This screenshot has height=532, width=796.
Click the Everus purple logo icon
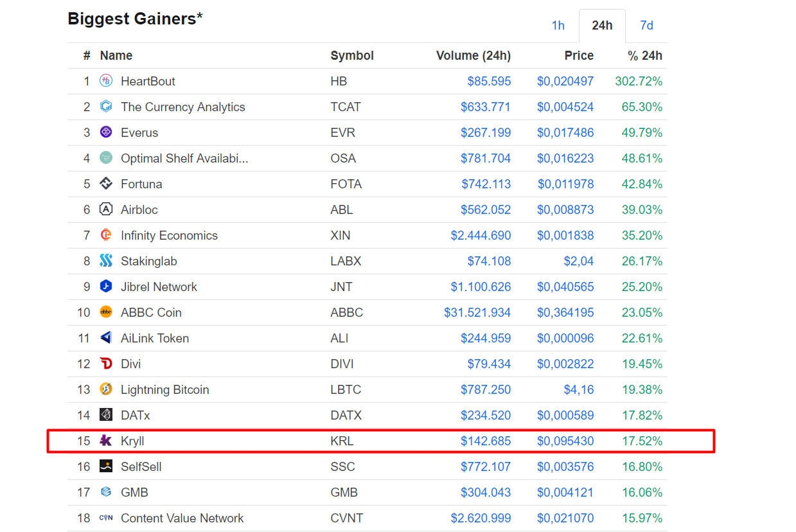[106, 132]
